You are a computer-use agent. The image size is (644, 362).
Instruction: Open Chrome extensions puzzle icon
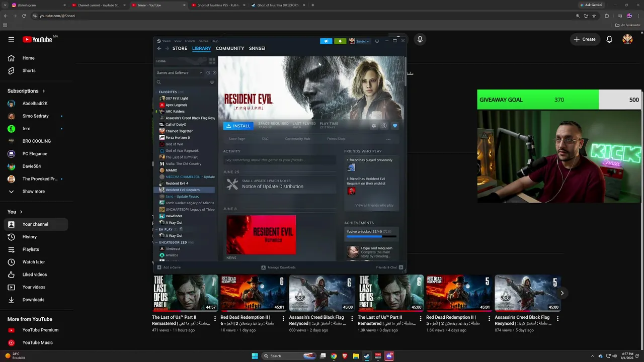pos(607,16)
